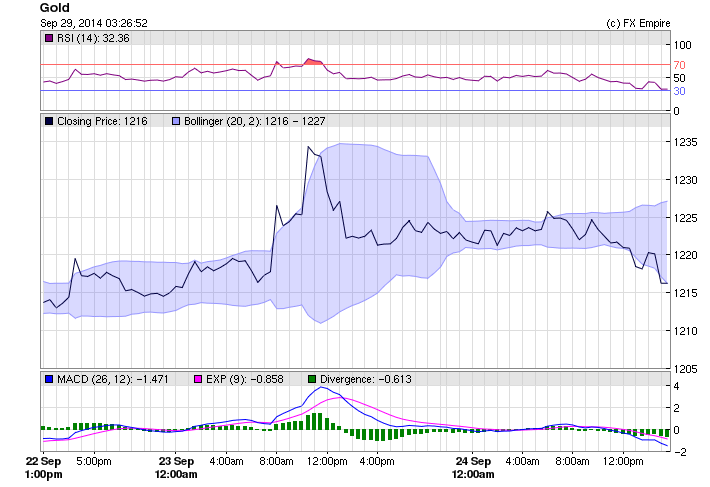This screenshot has width=710, height=487.
Task: Click the MACD axis value 4
Action: click(676, 387)
